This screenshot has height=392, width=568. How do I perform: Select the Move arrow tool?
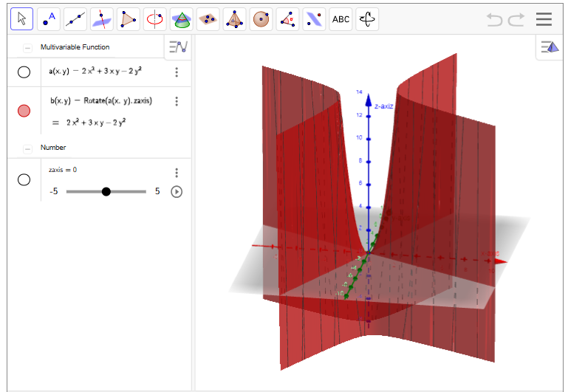(x=21, y=19)
